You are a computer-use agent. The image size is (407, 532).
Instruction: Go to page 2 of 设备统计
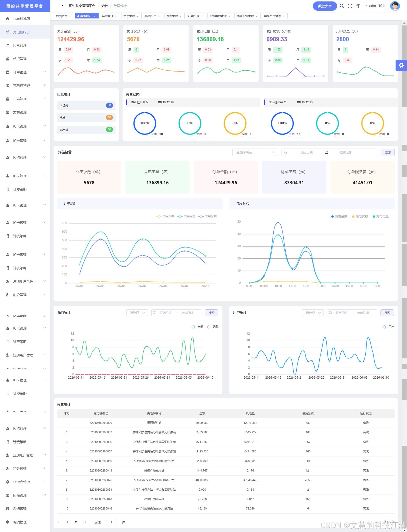tap(76, 522)
